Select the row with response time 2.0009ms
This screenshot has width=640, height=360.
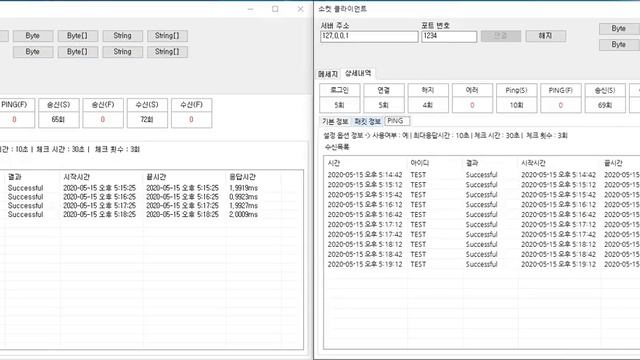tap(151, 214)
